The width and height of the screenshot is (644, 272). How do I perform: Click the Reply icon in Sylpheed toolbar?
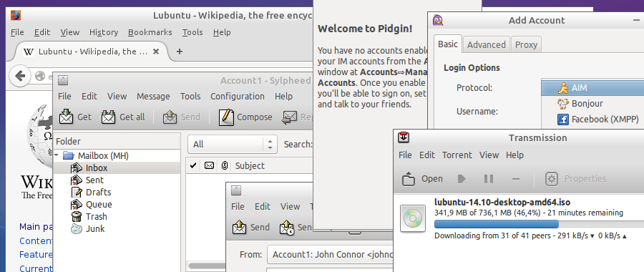290,117
